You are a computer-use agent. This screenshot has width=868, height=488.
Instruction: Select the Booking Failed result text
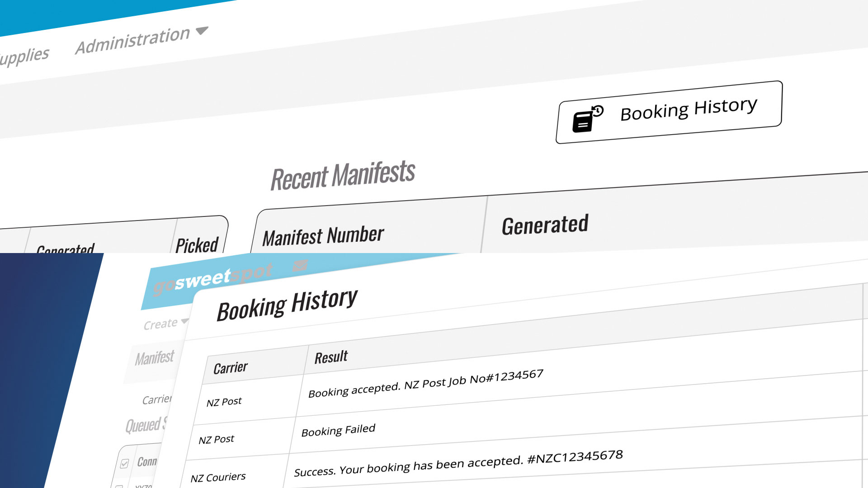click(338, 430)
